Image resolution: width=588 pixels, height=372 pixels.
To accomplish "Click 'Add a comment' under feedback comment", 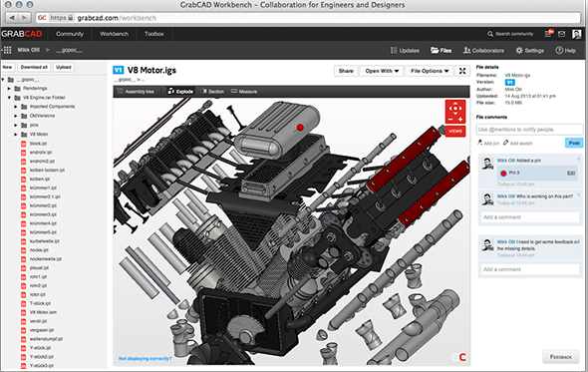I will click(x=530, y=269).
